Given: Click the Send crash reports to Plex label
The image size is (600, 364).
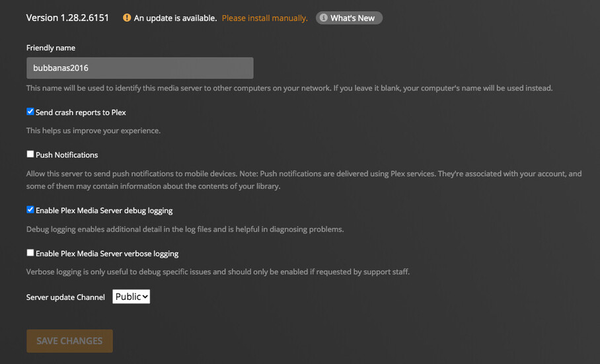Looking at the screenshot, I should click(x=81, y=112).
